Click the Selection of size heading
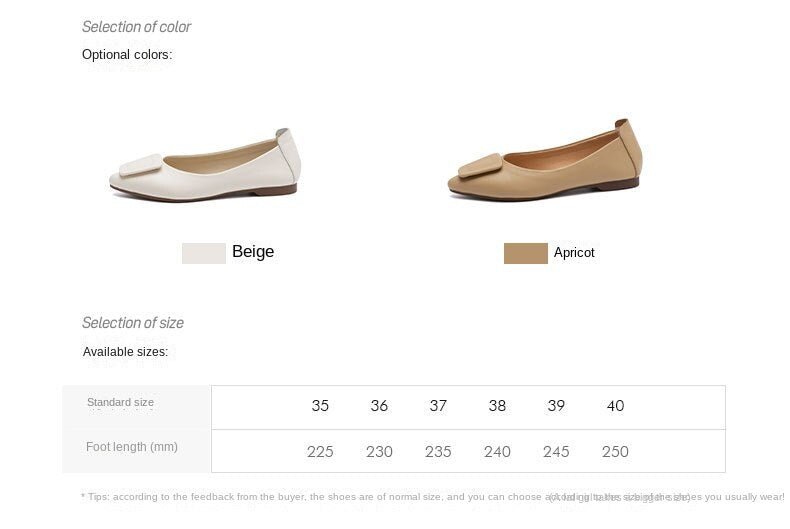The width and height of the screenshot is (790, 529). pos(133,322)
